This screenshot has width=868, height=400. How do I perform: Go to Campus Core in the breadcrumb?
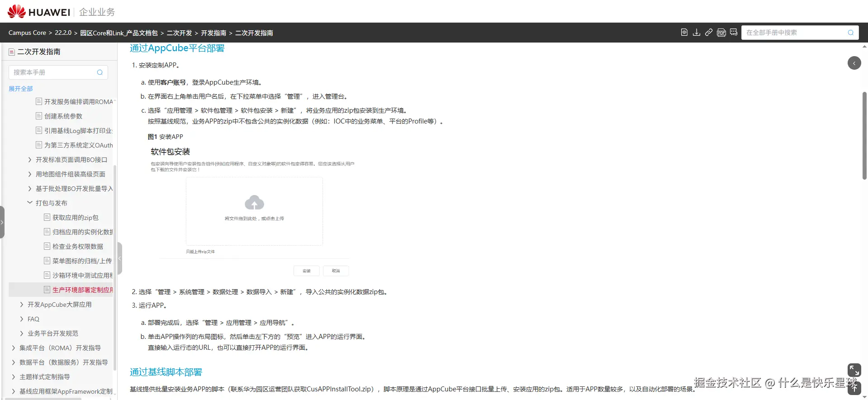click(x=27, y=33)
